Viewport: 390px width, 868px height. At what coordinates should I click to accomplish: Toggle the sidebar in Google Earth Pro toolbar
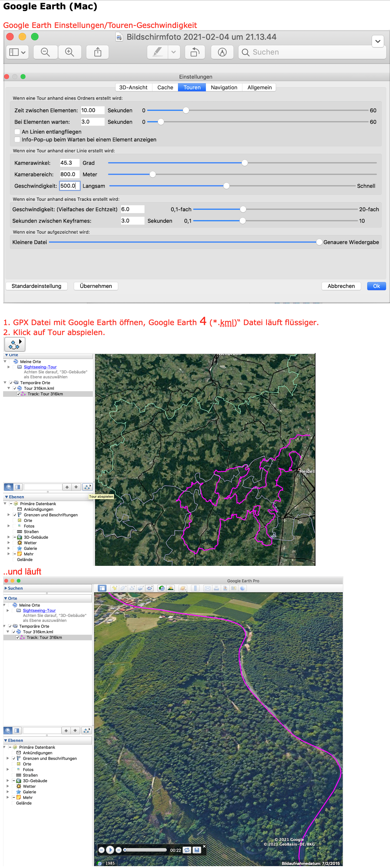click(x=102, y=588)
